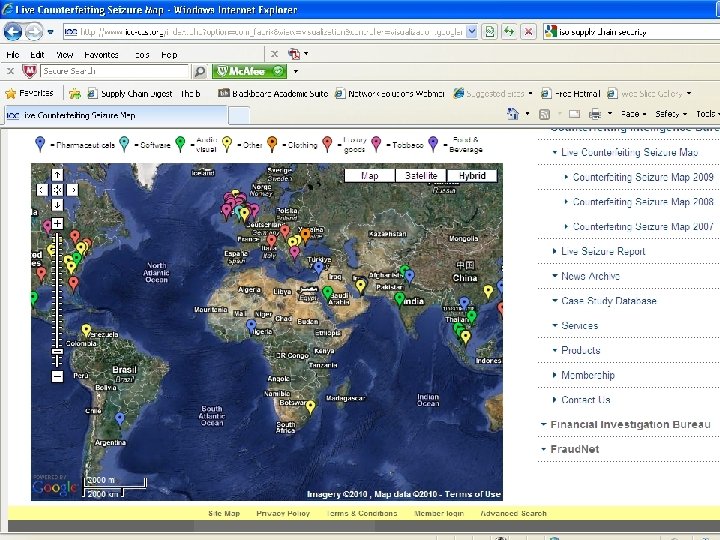Screen dimensions: 720x540
Task: Click the map re-center button
Action: [x=57, y=190]
